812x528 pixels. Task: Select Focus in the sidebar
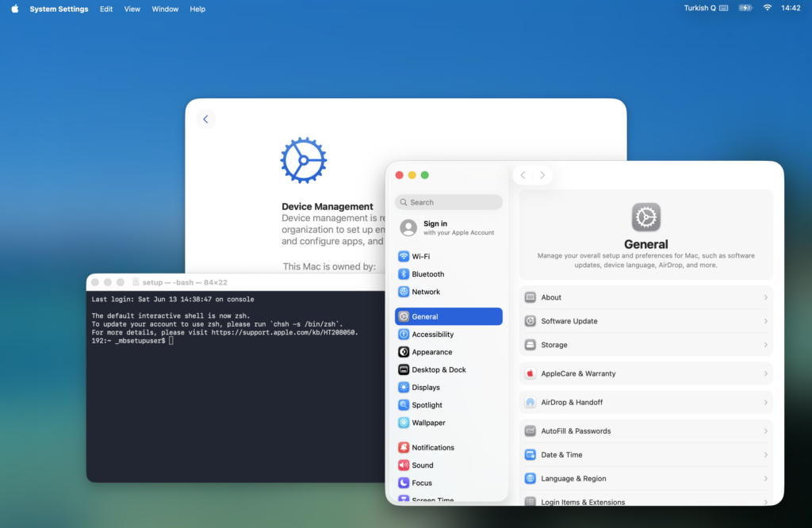[449, 483]
